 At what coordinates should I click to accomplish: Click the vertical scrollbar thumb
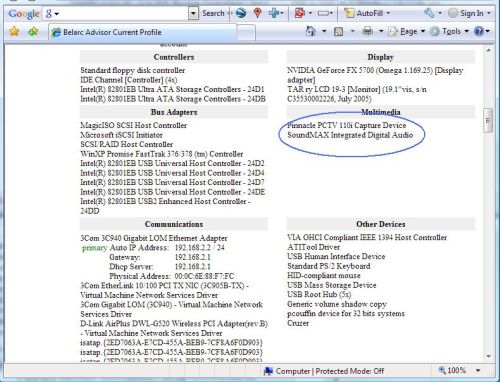pos(488,120)
